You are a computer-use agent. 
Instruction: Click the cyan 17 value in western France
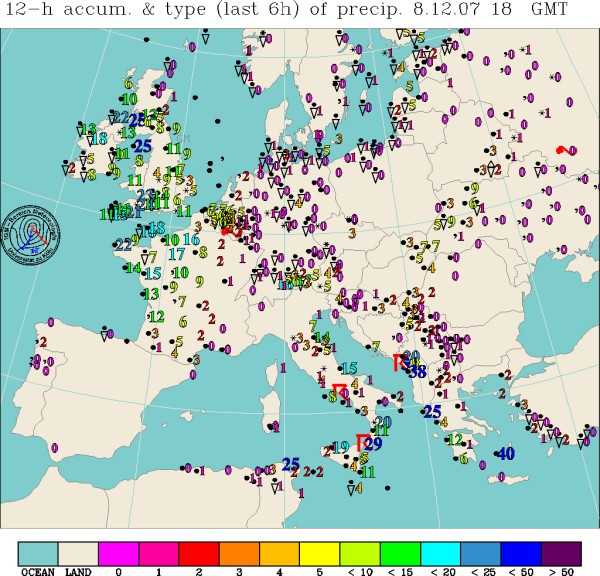pos(176,254)
